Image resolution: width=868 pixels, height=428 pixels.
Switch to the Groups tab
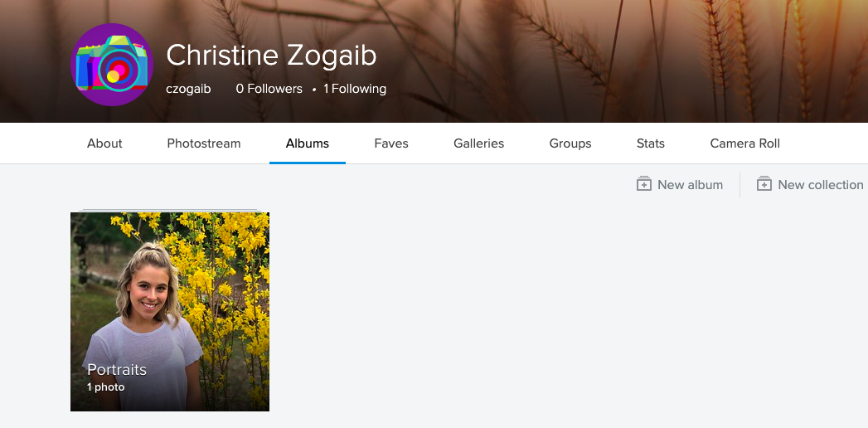pos(570,143)
